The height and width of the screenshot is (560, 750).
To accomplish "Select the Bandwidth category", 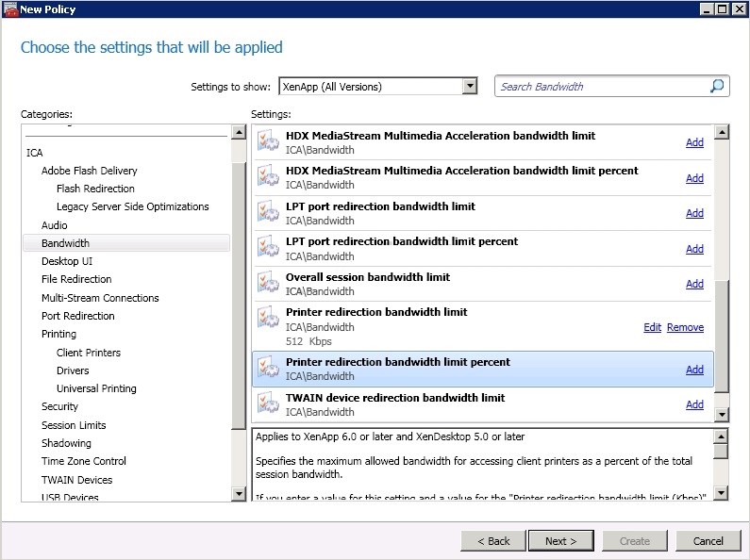I will pos(126,243).
